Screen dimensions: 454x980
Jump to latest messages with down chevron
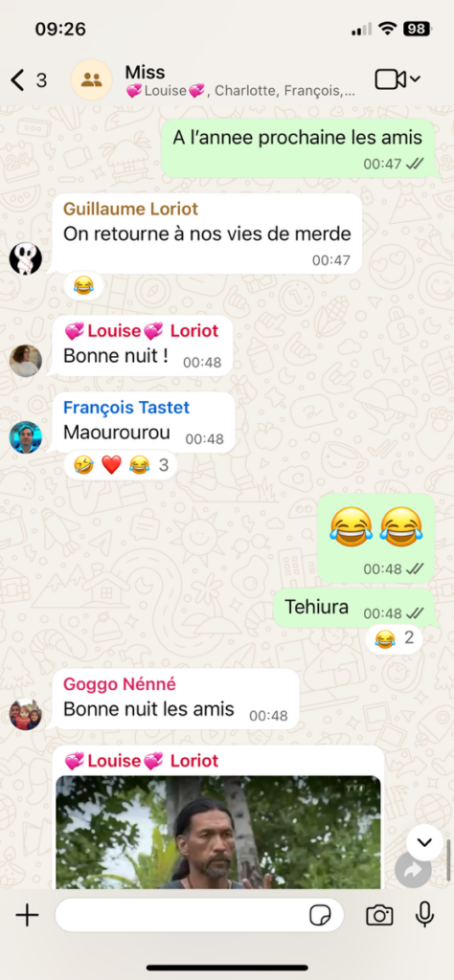click(x=424, y=842)
